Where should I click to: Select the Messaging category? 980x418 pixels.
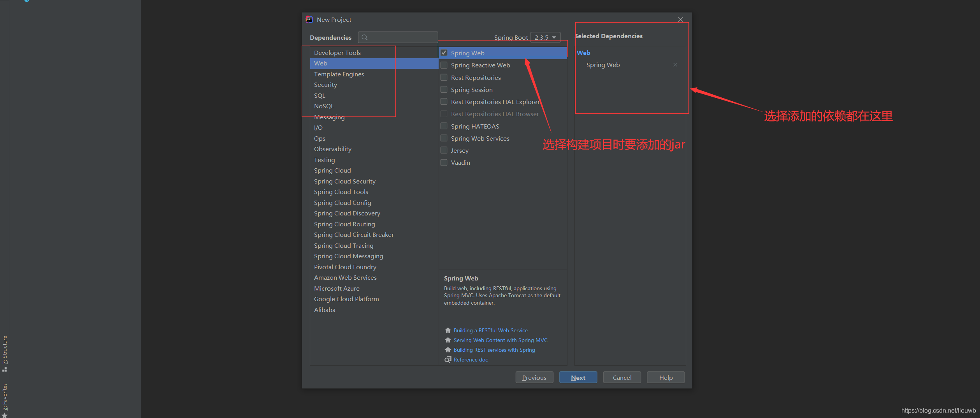374,117
